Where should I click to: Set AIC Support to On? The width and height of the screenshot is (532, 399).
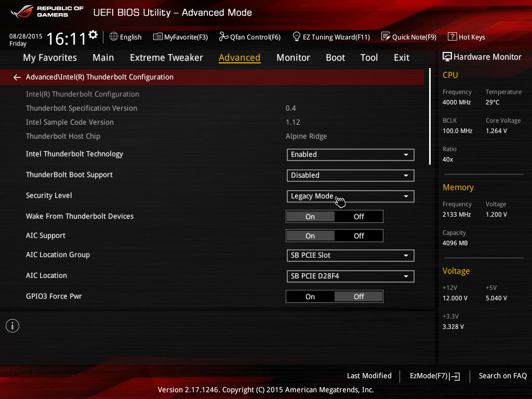click(310, 236)
